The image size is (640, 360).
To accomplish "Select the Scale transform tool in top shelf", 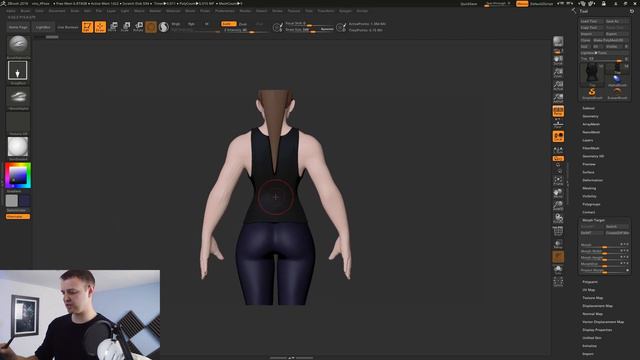I will coord(126,27).
